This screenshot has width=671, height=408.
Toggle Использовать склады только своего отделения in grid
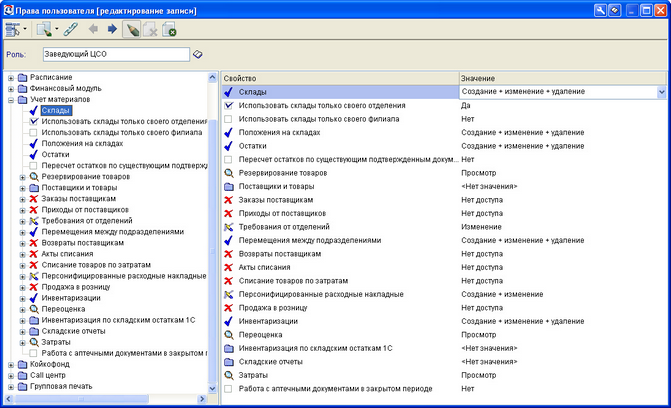pyautogui.click(x=229, y=105)
